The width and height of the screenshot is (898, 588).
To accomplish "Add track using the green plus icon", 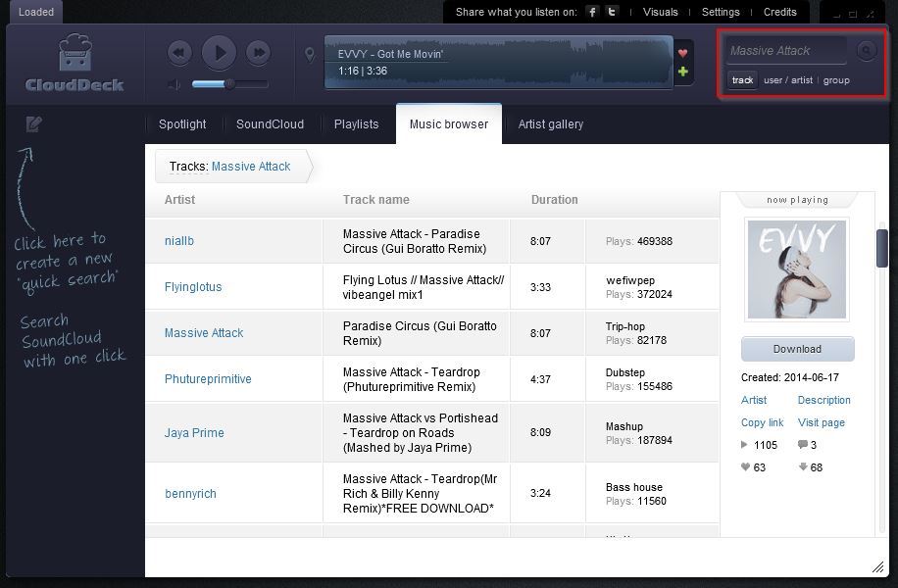I will point(682,72).
